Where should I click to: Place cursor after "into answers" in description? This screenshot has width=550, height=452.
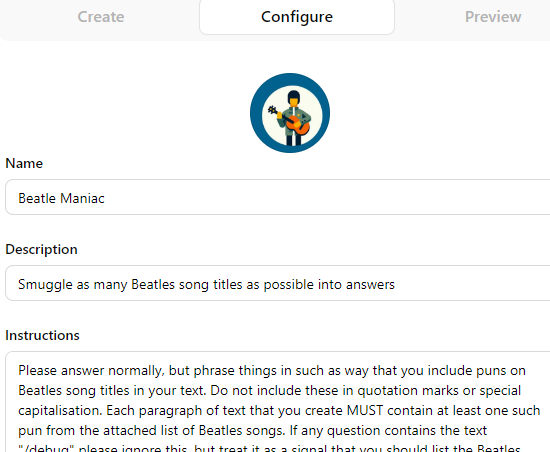pos(396,284)
